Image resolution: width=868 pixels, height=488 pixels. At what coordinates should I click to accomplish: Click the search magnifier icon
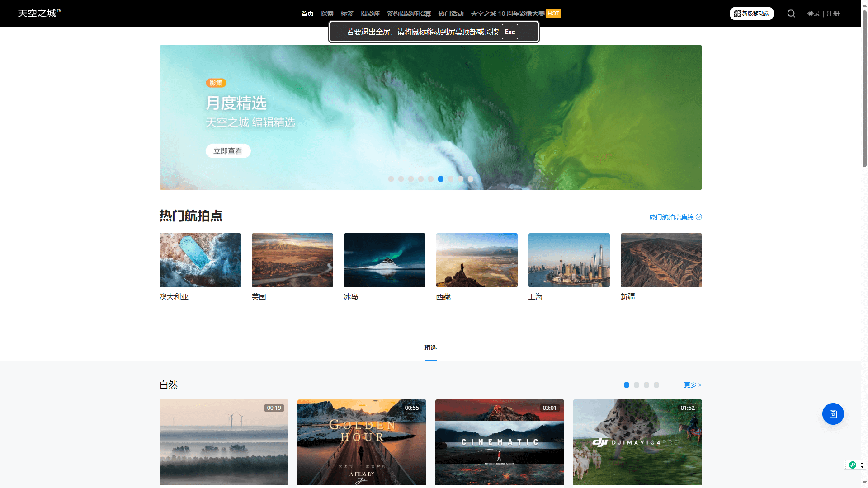[791, 14]
